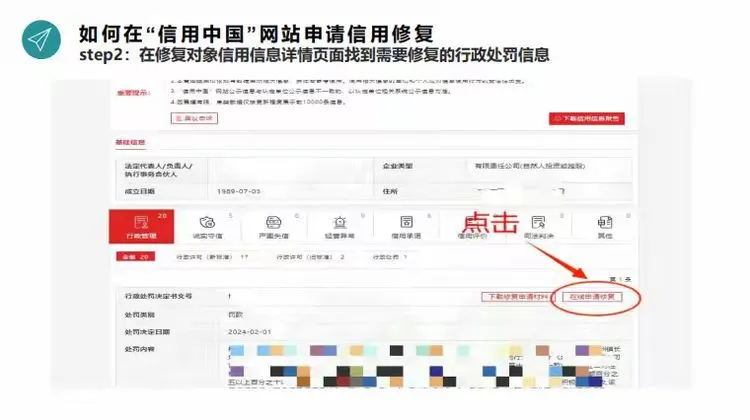Click the 在线申请修复 button
Screen dimensions: 750x420
pyautogui.click(x=594, y=297)
